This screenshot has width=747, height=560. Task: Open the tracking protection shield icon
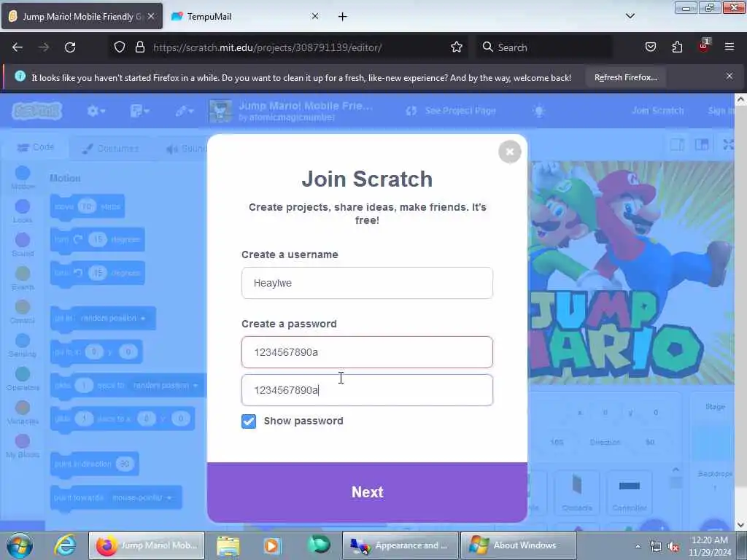point(120,47)
